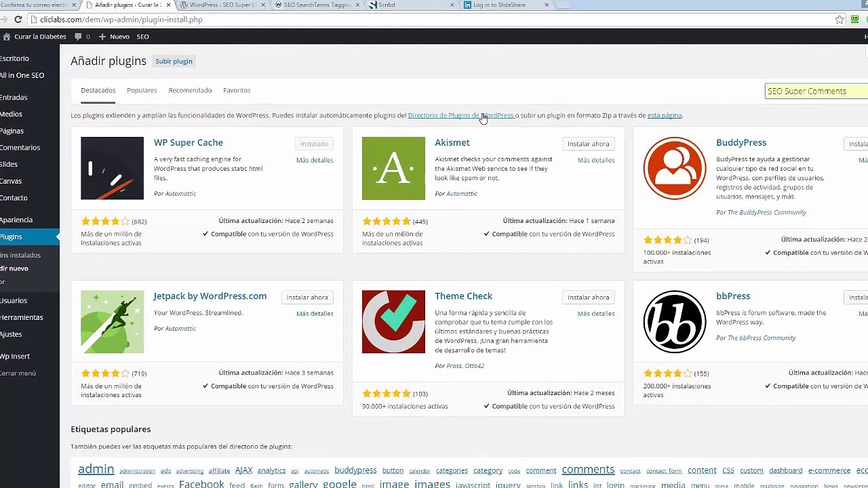Open Más detalles for Jetpack
This screenshot has height=488, width=868.
315,313
